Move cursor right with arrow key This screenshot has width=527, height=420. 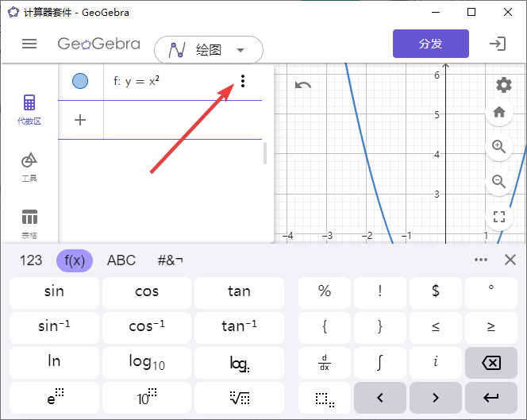click(x=435, y=397)
